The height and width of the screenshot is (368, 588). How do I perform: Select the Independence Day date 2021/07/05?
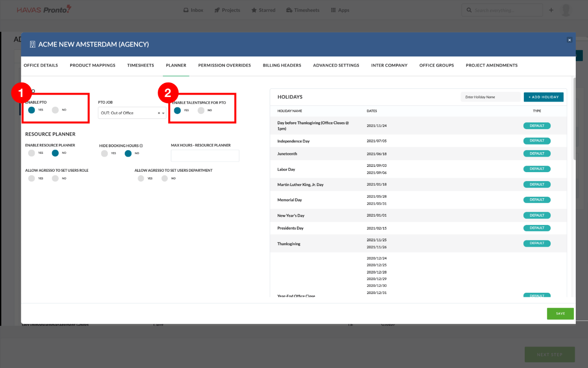point(376,141)
